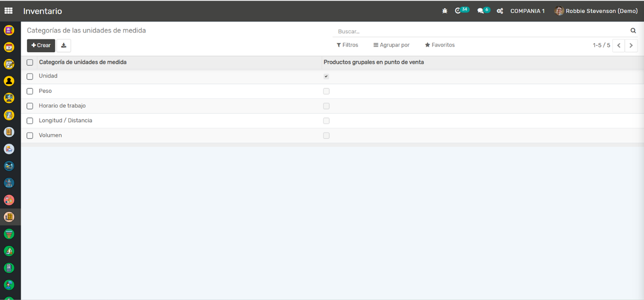Open the apps grid menu
The height and width of the screenshot is (300, 644).
coord(8,11)
